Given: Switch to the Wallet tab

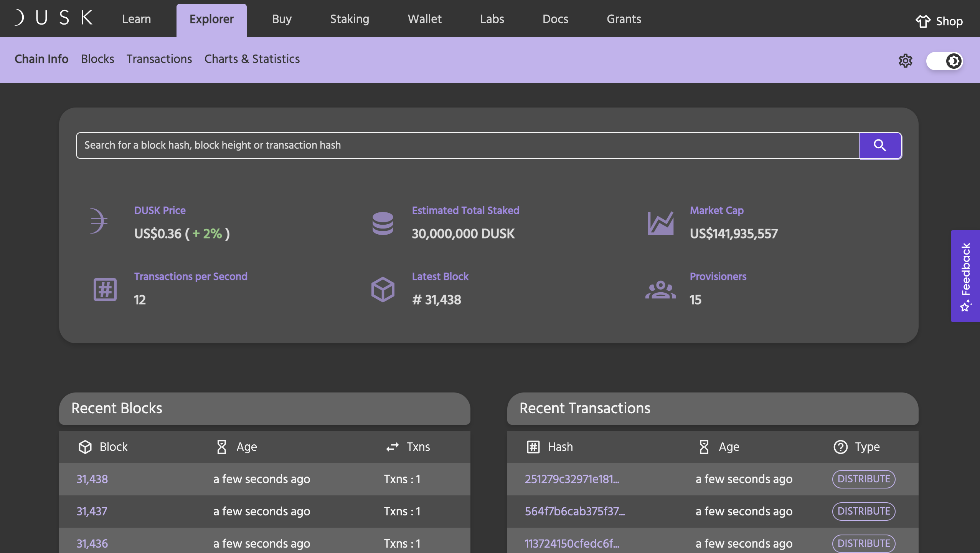Looking at the screenshot, I should 424,19.
